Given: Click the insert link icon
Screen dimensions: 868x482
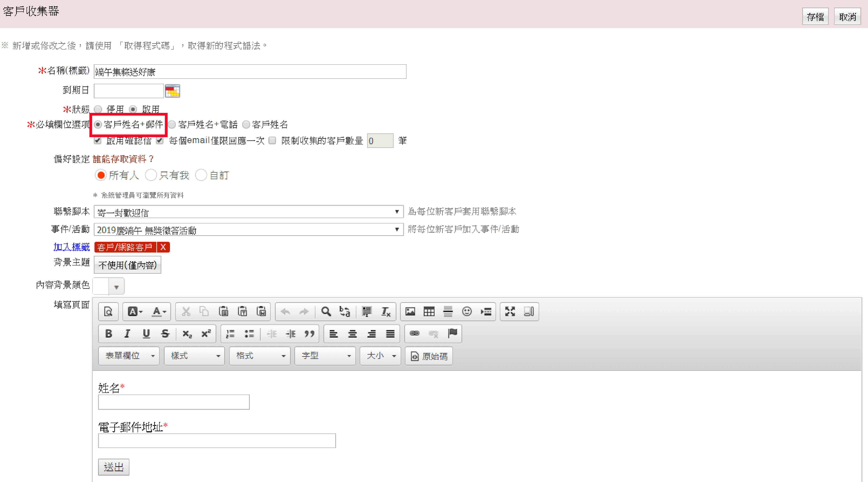Looking at the screenshot, I should pyautogui.click(x=414, y=333).
